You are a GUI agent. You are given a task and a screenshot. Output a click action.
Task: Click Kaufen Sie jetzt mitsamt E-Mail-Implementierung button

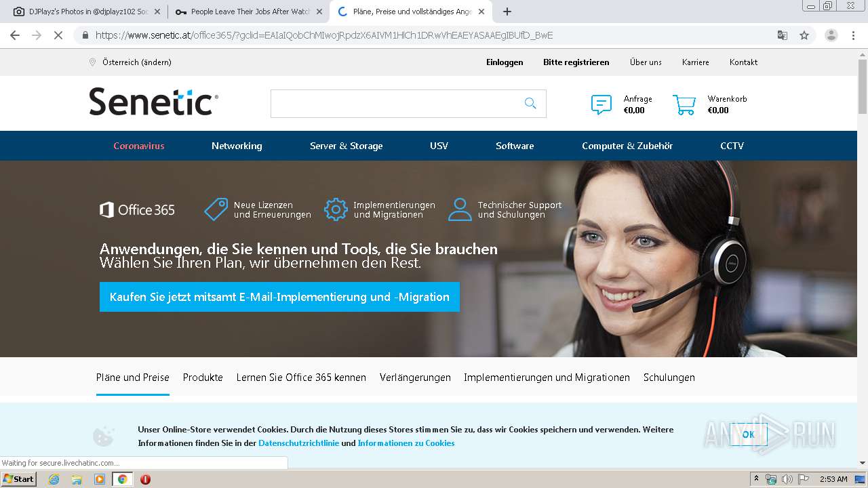279,297
